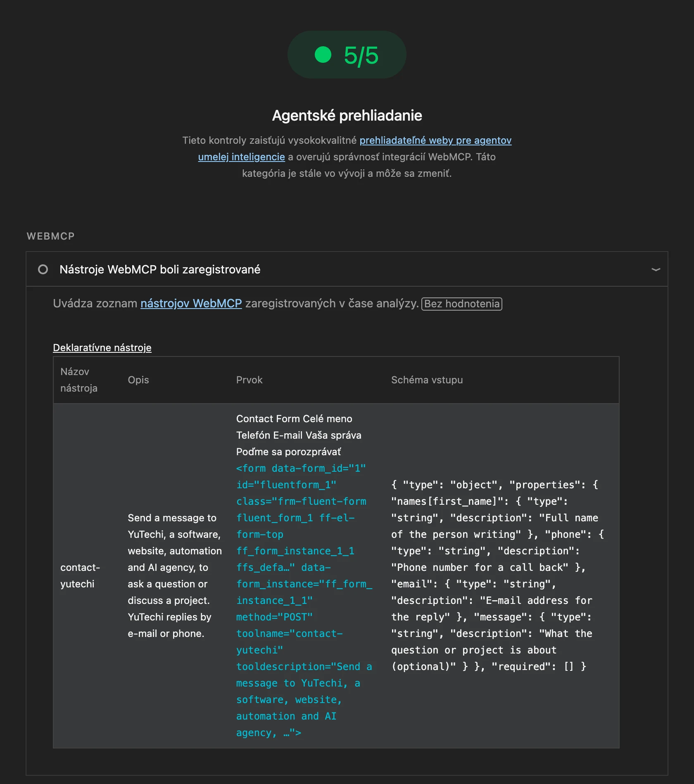
Task: Click the Send a message to YuTechi description
Action: 175,576
